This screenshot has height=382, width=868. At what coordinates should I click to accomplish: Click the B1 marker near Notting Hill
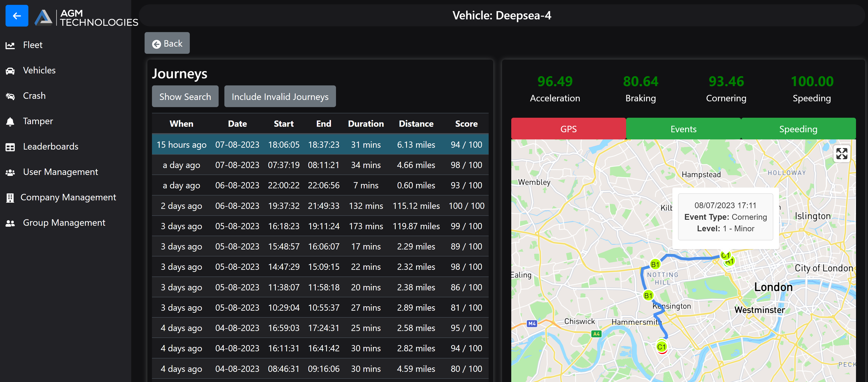[x=655, y=265]
